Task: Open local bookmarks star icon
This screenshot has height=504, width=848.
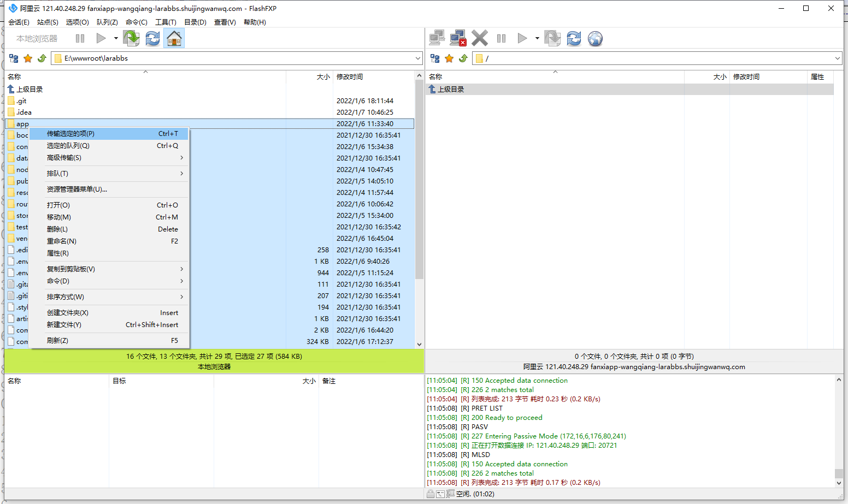Action: click(28, 58)
